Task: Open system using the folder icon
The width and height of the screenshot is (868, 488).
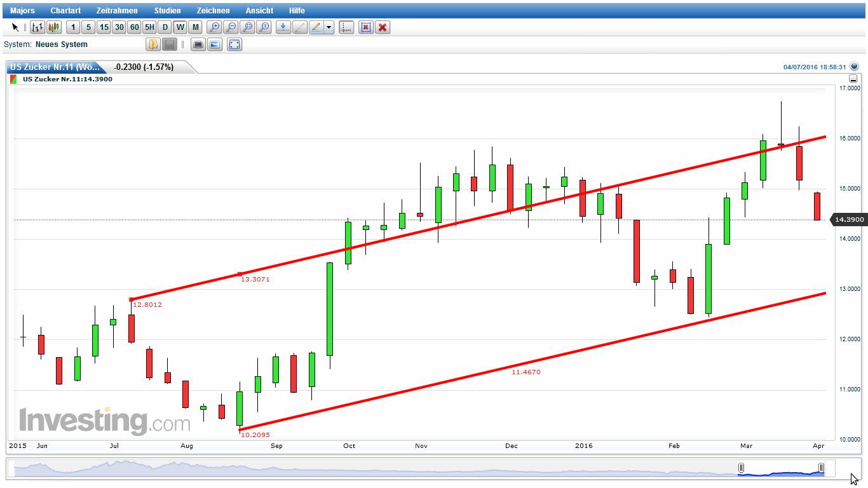Action: coord(153,44)
